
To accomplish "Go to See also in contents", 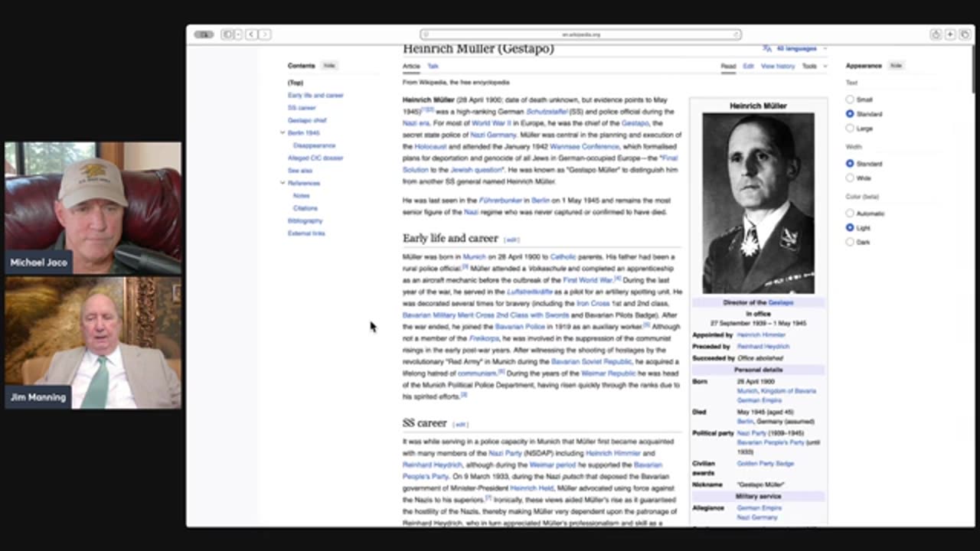I will click(x=300, y=171).
